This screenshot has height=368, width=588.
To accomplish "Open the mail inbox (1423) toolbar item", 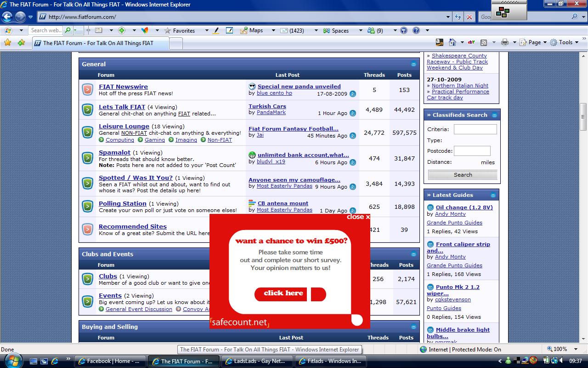I will pyautogui.click(x=292, y=30).
